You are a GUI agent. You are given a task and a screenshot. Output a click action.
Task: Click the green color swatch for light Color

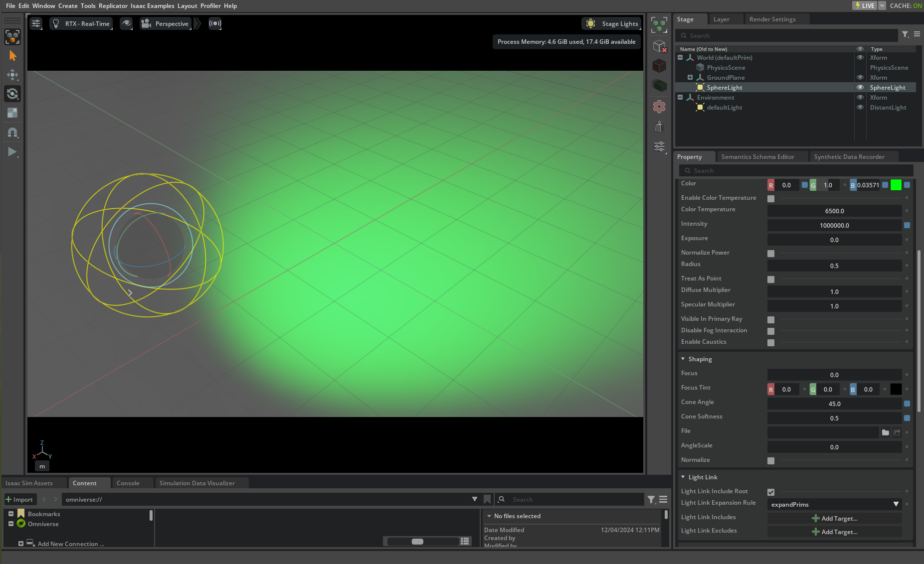(x=895, y=184)
